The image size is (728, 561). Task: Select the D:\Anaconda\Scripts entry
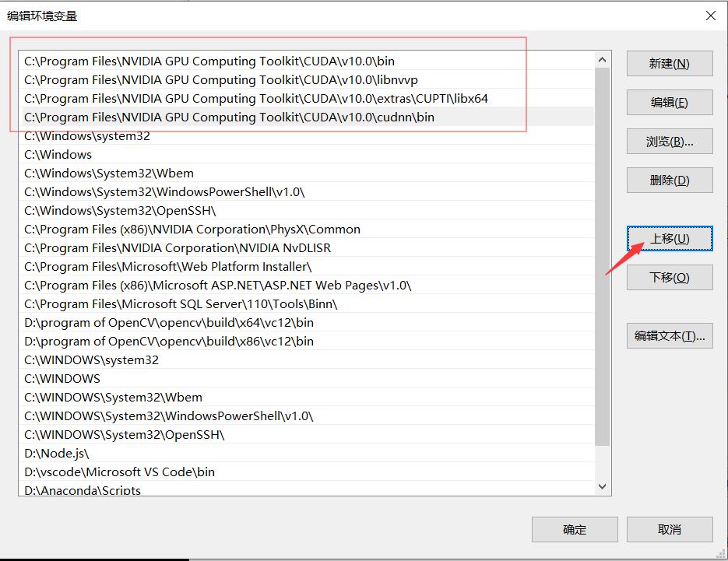307,489
